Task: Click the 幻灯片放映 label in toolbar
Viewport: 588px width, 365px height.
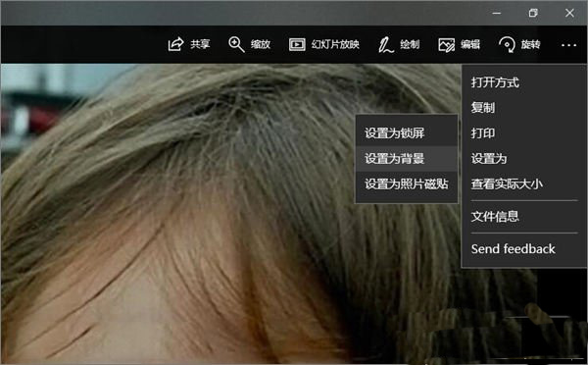Action: pyautogui.click(x=335, y=44)
